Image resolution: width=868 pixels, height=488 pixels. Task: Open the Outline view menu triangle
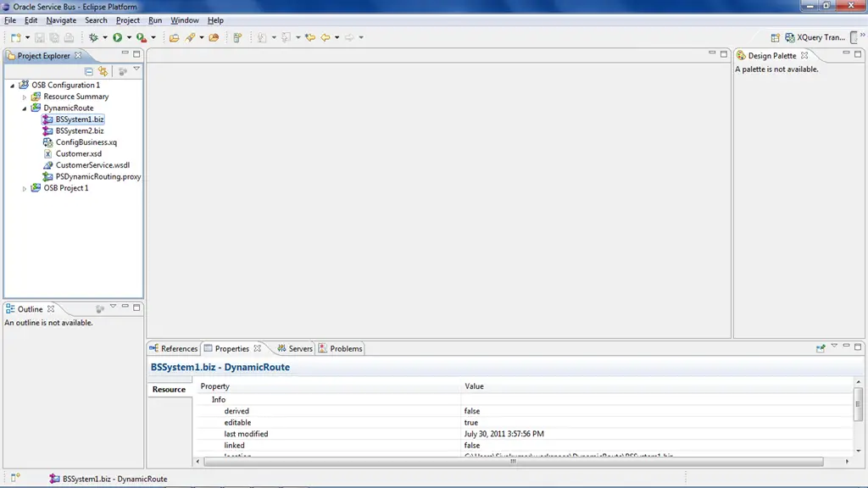[x=113, y=306]
